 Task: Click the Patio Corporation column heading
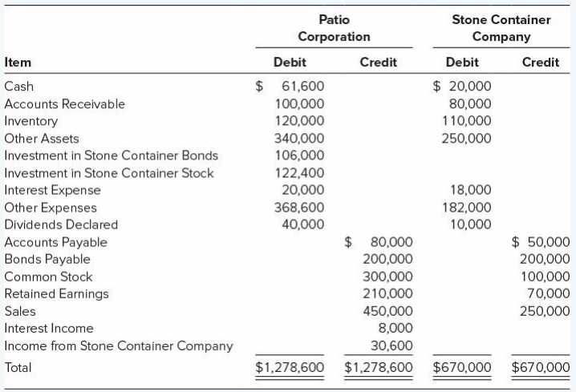[334, 28]
